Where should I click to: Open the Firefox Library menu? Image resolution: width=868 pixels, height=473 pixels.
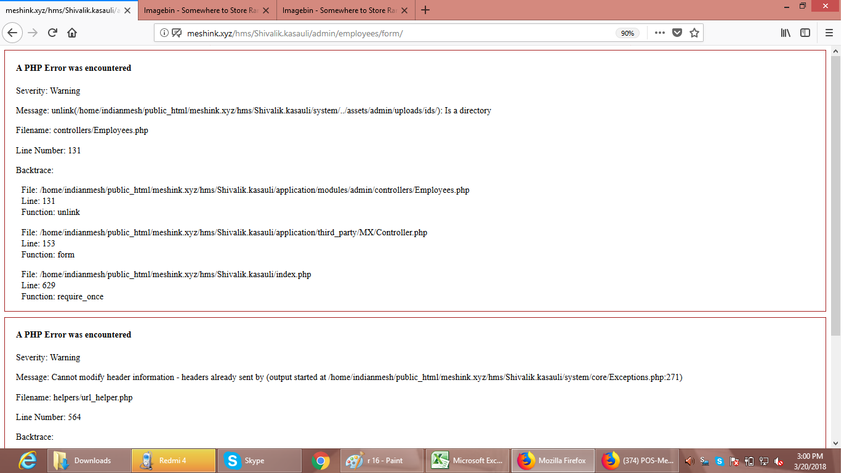(x=786, y=33)
